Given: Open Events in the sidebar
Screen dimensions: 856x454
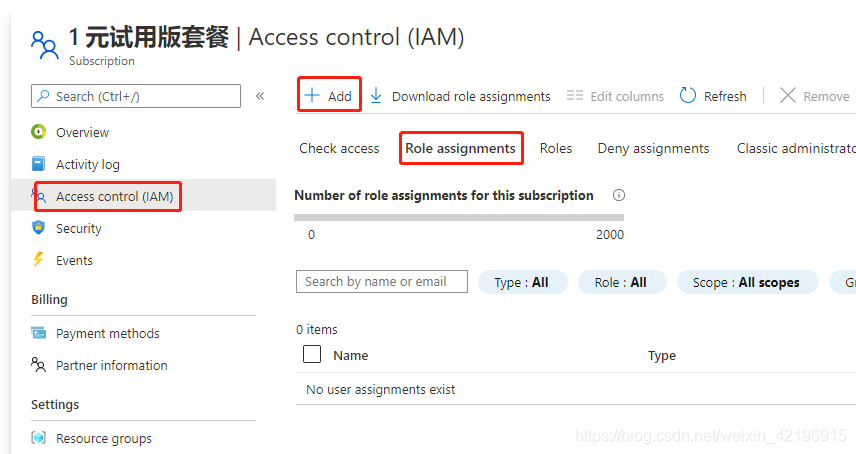Looking at the screenshot, I should click(74, 260).
